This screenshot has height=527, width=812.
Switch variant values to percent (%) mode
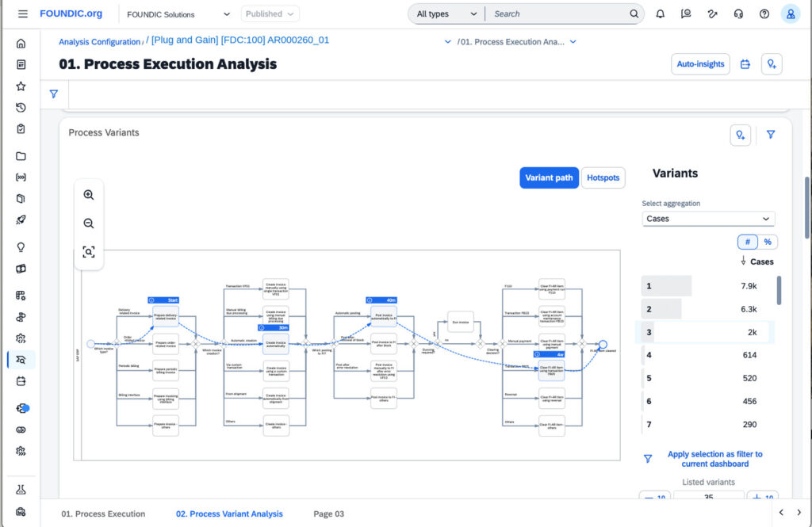pyautogui.click(x=768, y=242)
